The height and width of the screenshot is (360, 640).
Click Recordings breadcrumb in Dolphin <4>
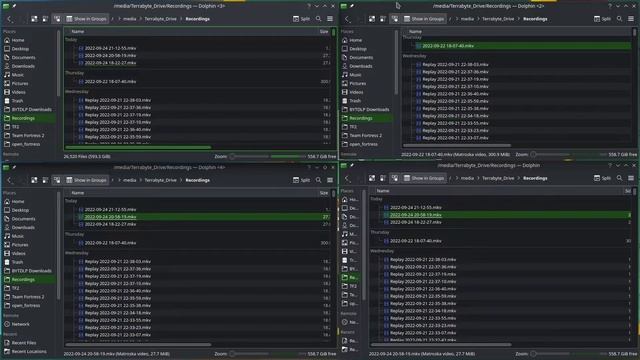pos(198,180)
